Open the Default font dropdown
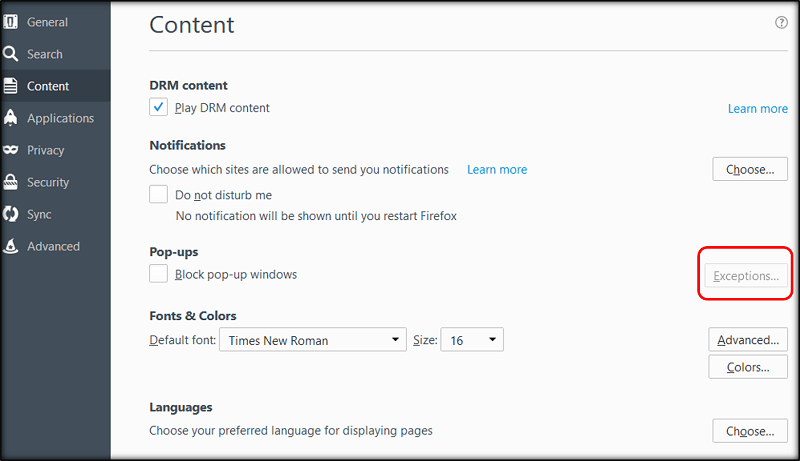The image size is (800, 461). [312, 340]
